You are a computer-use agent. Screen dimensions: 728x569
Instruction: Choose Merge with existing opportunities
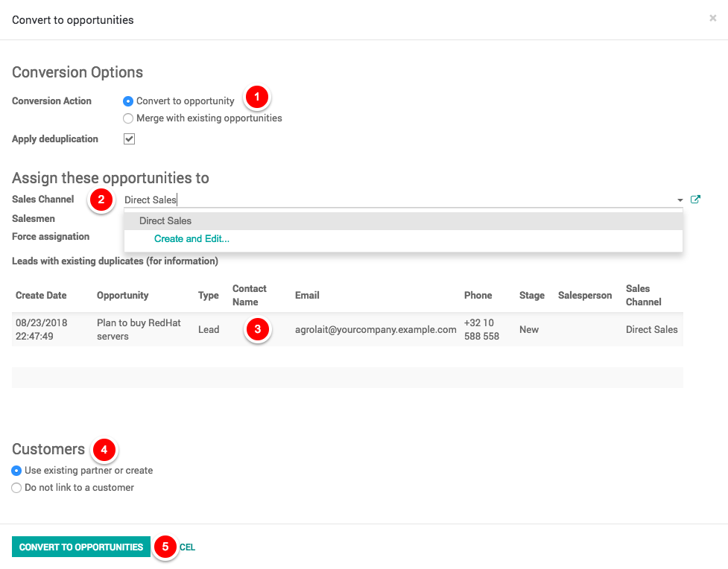coord(128,118)
